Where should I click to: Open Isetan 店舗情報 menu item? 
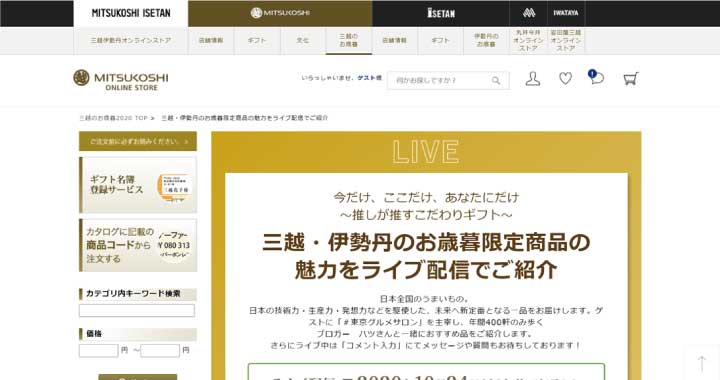tap(394, 40)
